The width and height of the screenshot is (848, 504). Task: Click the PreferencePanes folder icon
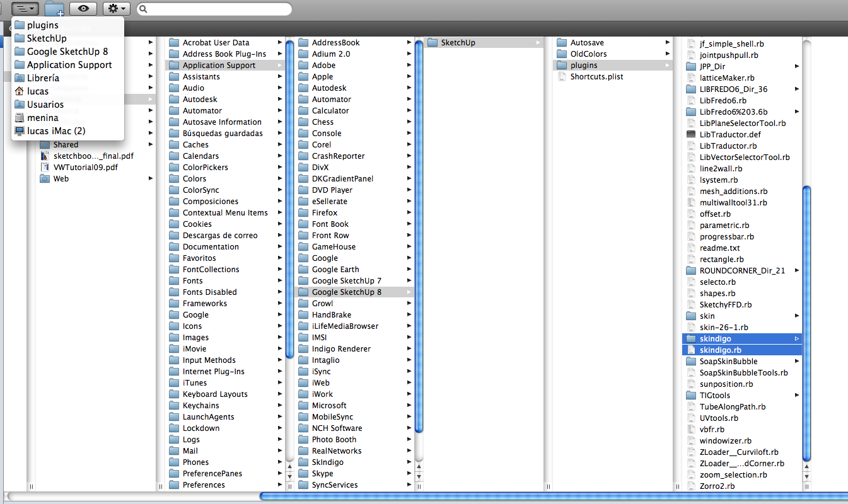click(x=174, y=474)
